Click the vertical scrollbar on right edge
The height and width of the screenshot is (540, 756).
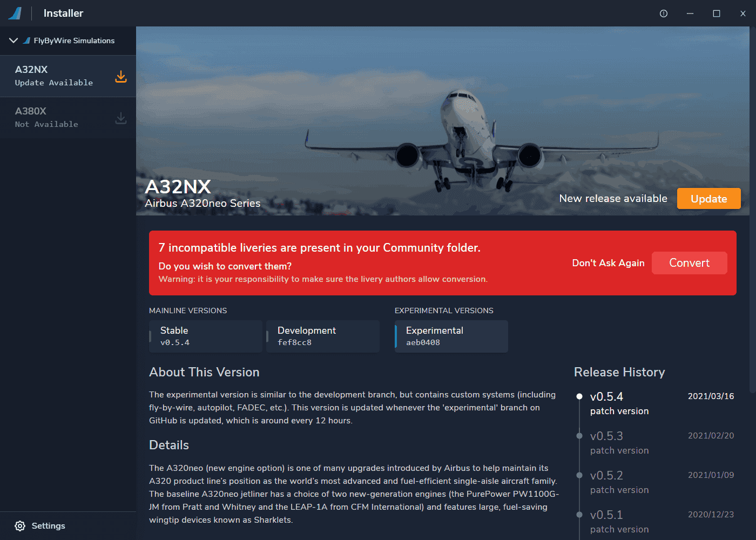[753, 210]
